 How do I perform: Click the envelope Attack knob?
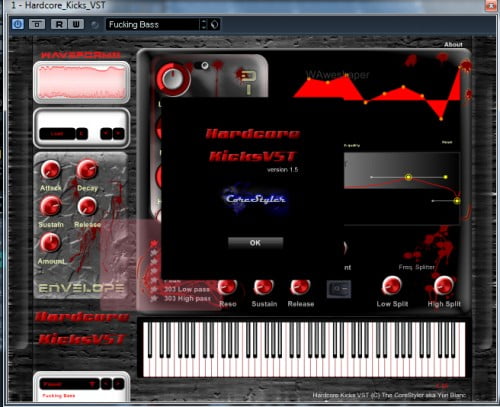point(51,169)
